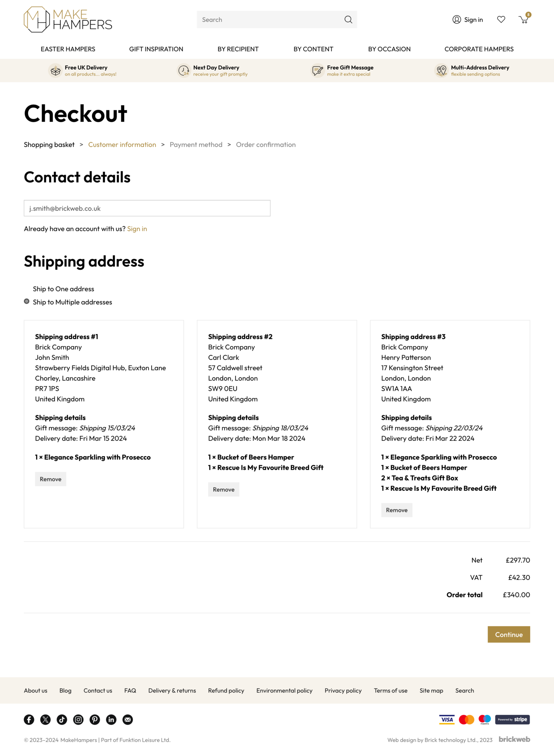
Task: Click the contact email input field
Action: (147, 208)
